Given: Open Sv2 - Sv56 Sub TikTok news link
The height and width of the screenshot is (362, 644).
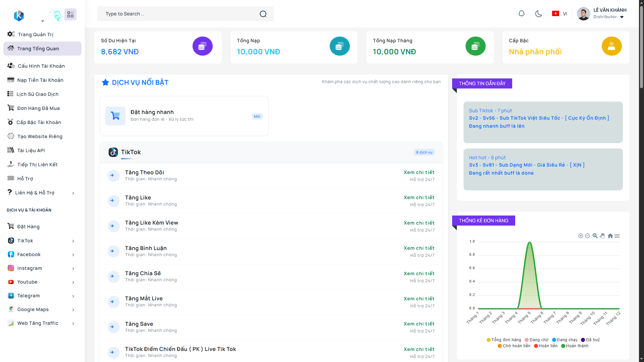Looking at the screenshot, I should 539,118.
